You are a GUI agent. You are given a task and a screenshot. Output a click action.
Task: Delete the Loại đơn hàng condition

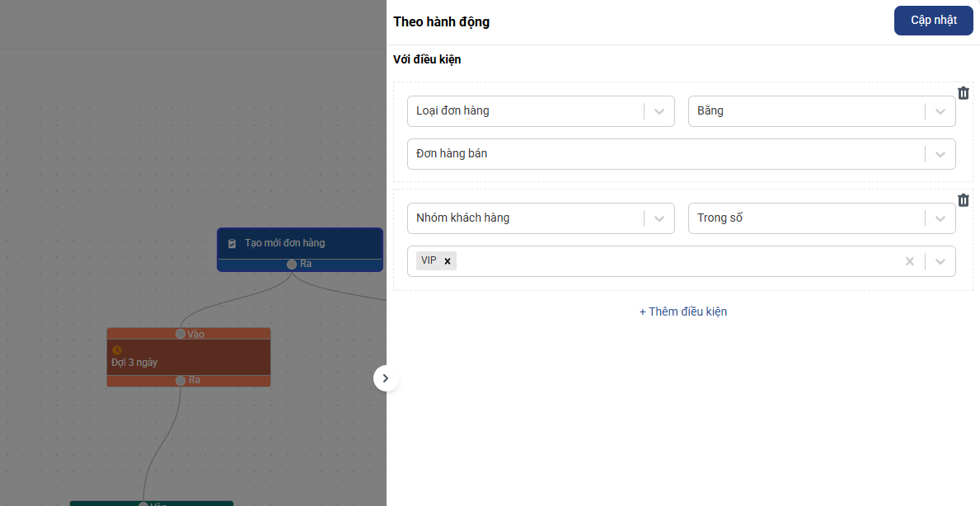click(963, 93)
